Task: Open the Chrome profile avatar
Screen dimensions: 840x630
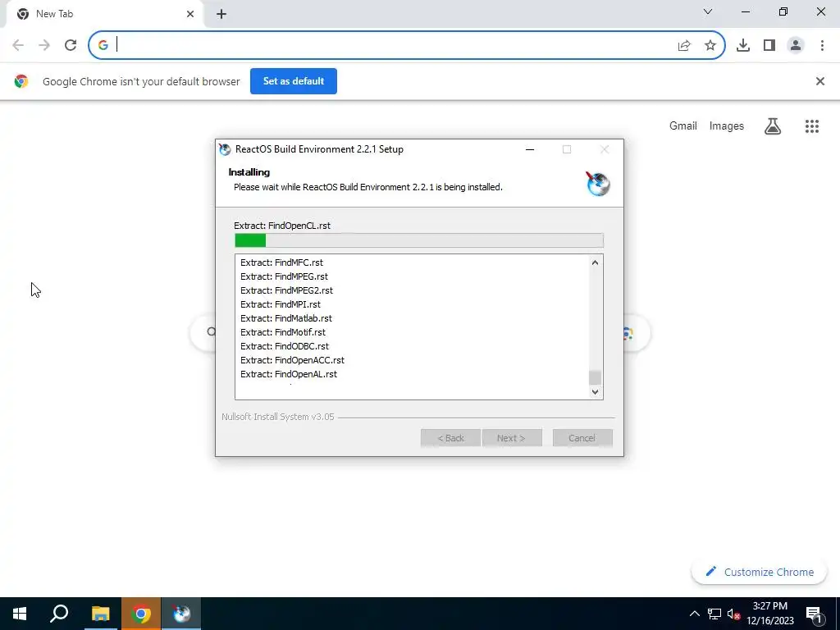Action: point(796,46)
